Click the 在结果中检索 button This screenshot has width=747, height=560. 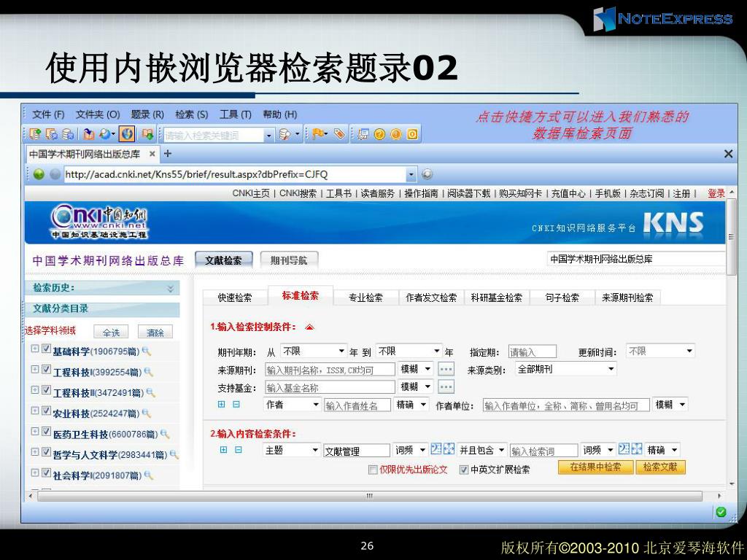pyautogui.click(x=595, y=467)
